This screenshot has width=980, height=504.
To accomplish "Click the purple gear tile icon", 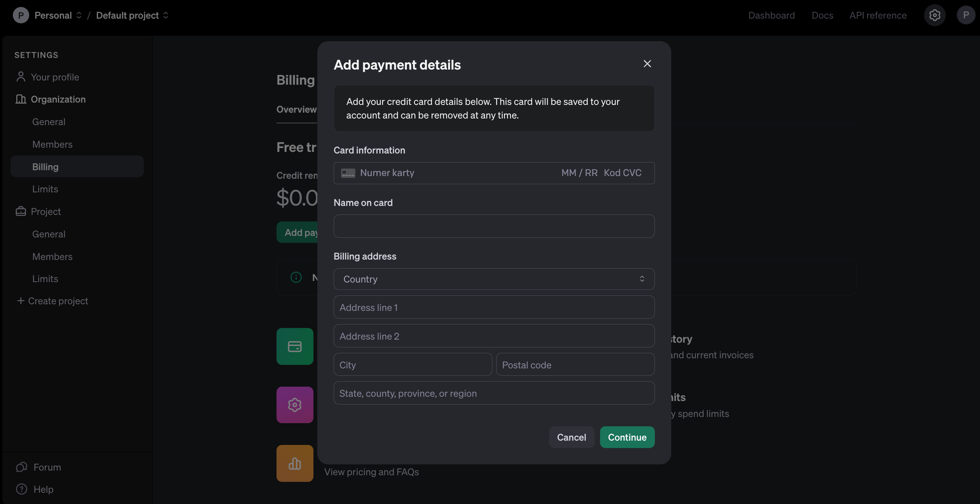I will [295, 405].
